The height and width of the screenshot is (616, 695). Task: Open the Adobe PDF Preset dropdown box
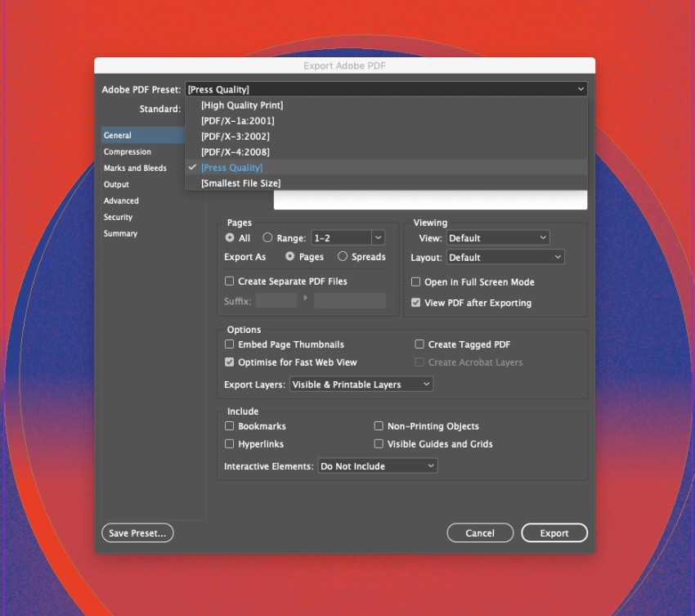(x=386, y=89)
